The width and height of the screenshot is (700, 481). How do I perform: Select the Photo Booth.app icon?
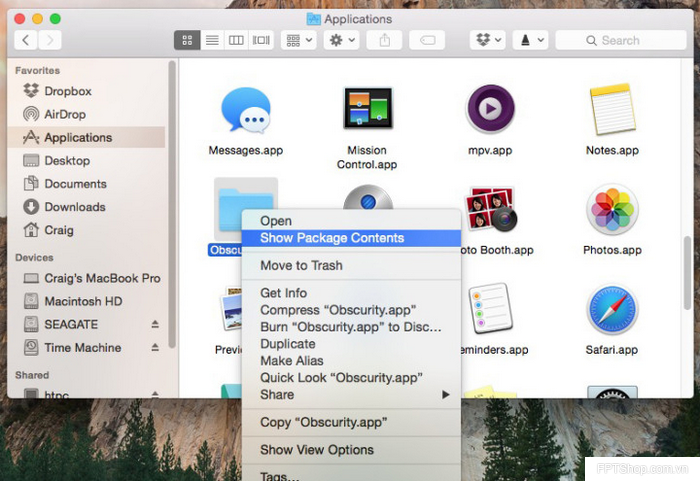490,209
